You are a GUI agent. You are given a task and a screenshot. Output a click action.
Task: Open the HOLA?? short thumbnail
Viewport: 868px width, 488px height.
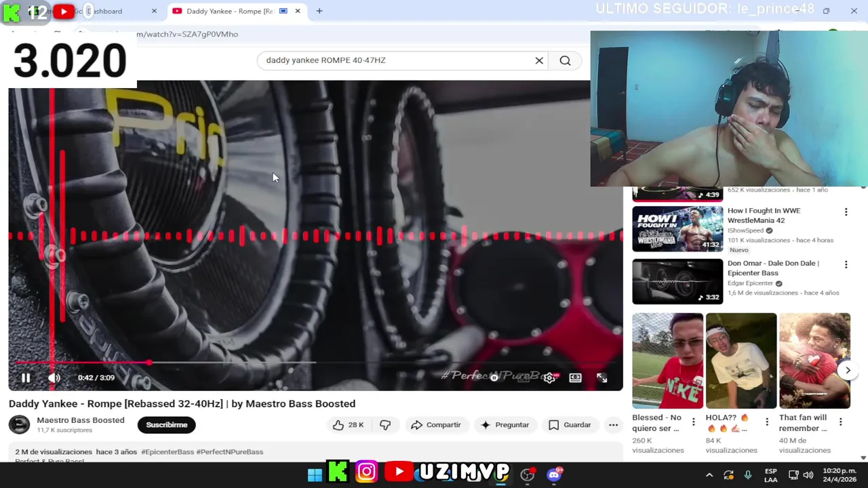point(741,361)
